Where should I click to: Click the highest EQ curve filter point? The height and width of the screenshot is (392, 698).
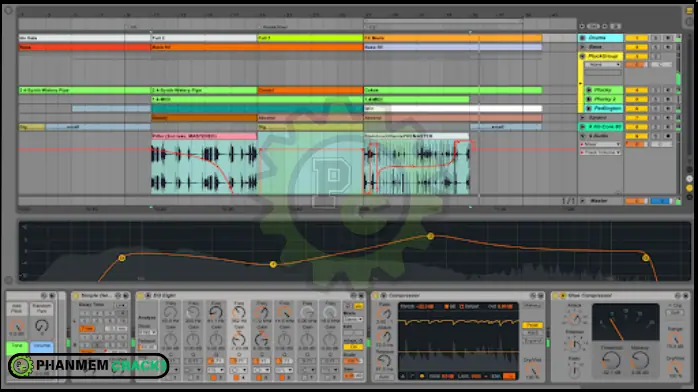click(430, 236)
